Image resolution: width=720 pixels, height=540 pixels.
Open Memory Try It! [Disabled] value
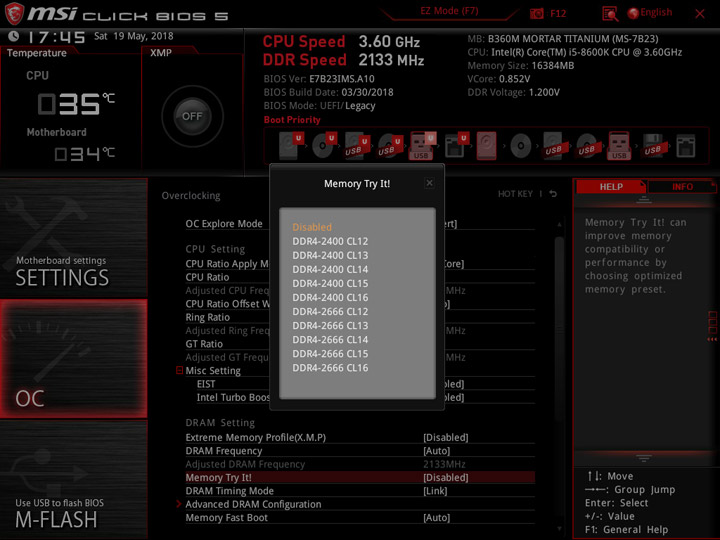click(x=446, y=477)
